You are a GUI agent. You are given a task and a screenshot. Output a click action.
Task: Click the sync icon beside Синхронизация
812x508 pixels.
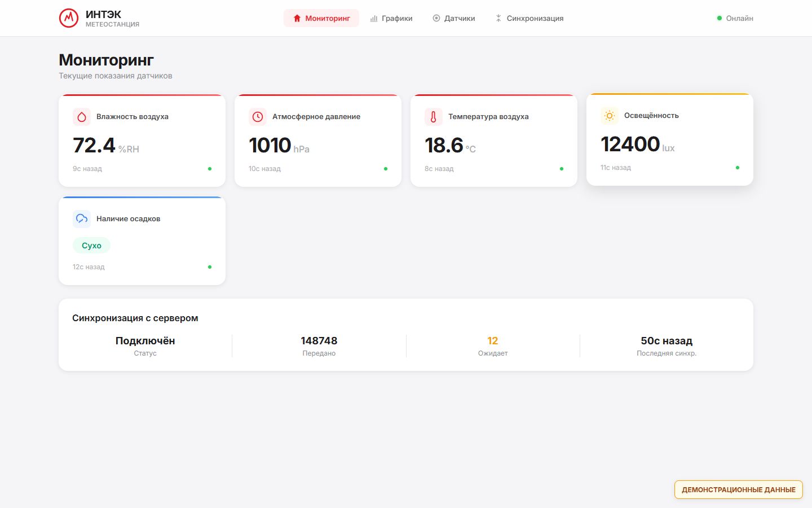[x=498, y=18]
